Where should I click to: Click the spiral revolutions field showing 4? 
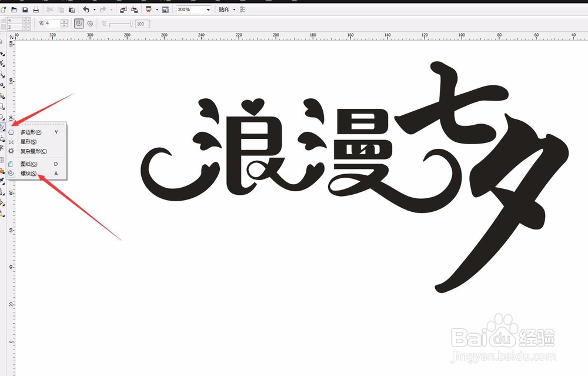[x=52, y=24]
